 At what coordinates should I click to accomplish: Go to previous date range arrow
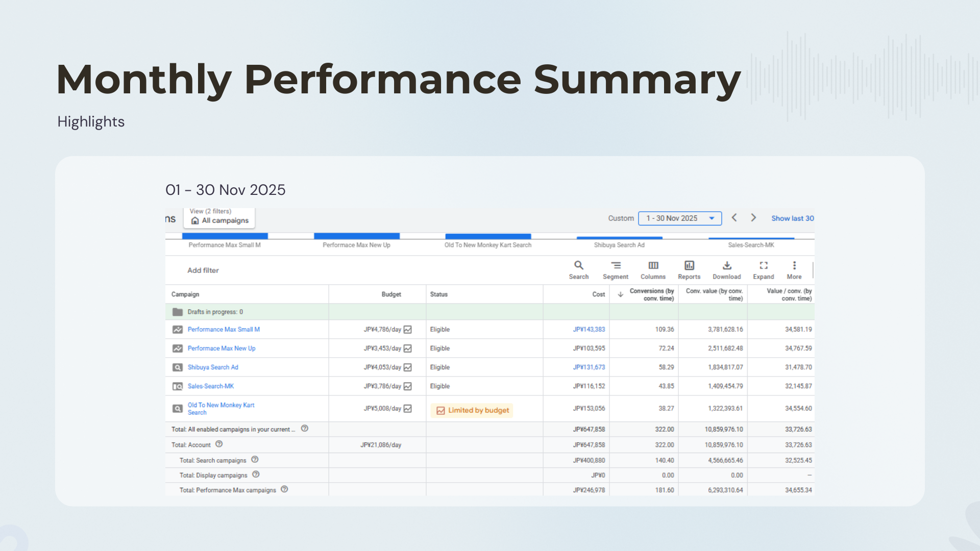734,218
